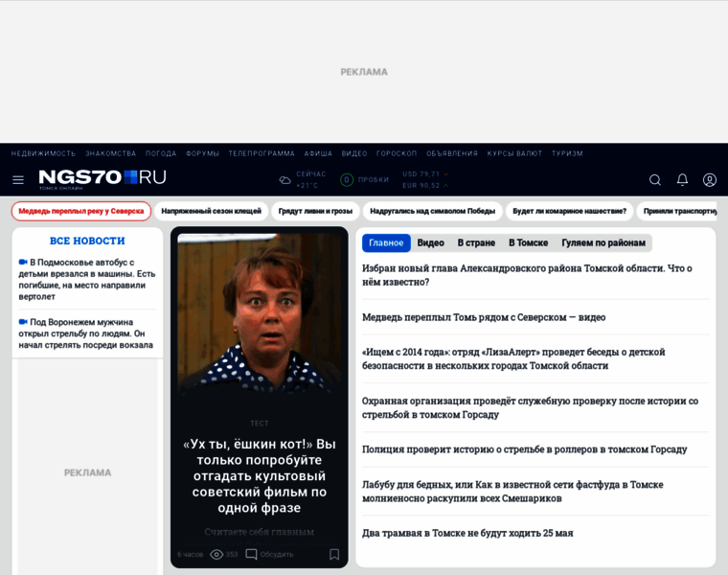This screenshot has width=728, height=575.
Task: Open the Подмосковье bus crash news
Action: pos(87,279)
